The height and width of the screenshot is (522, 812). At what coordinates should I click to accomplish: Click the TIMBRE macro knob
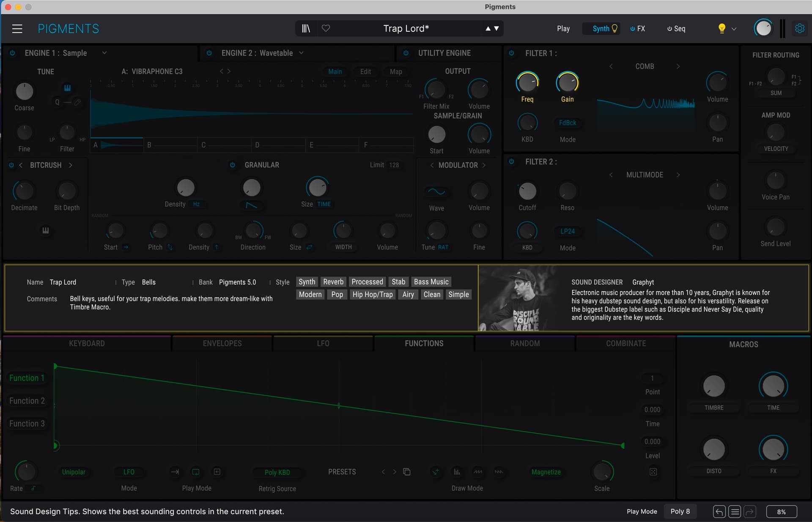point(714,386)
